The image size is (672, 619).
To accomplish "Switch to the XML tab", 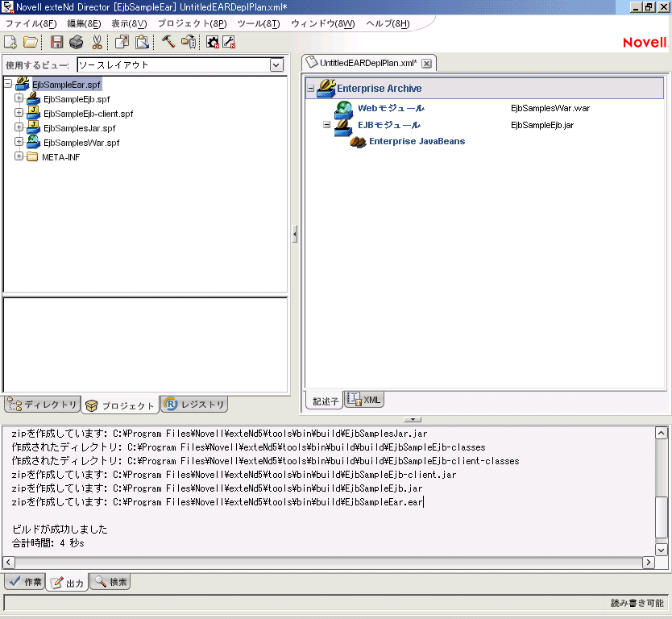I will (x=365, y=400).
